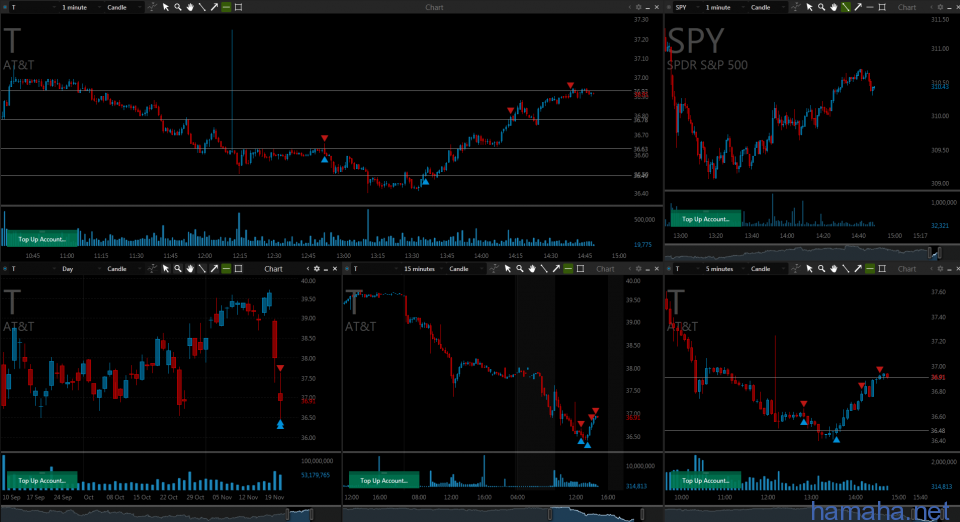The width and height of the screenshot is (960, 522).
Task: Open settings gear of SPY chart
Action: click(x=940, y=7)
